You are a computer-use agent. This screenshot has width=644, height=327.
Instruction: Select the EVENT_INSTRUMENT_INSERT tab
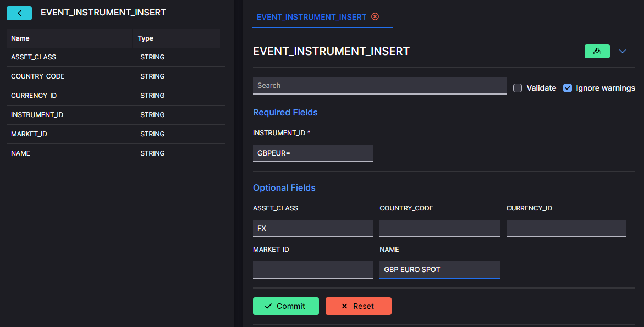[311, 17]
